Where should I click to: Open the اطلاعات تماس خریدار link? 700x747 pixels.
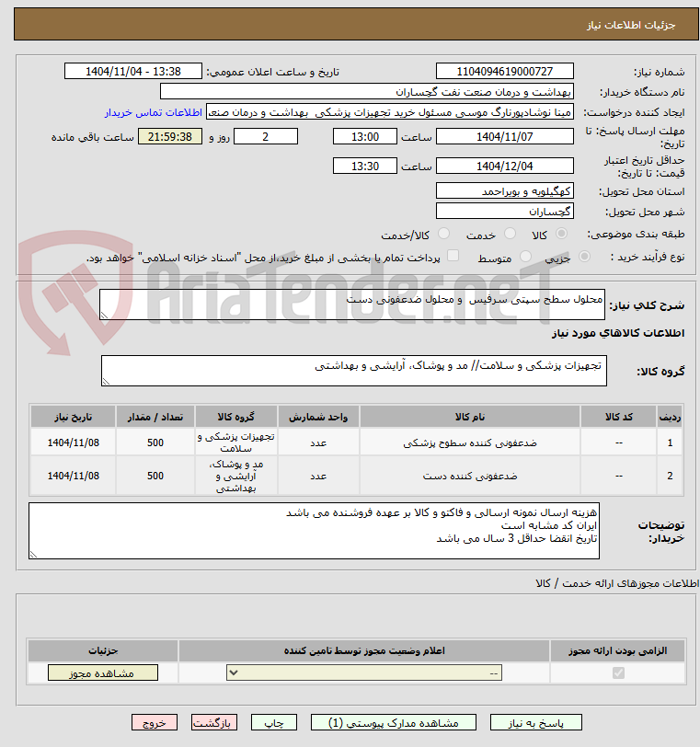coord(154,112)
